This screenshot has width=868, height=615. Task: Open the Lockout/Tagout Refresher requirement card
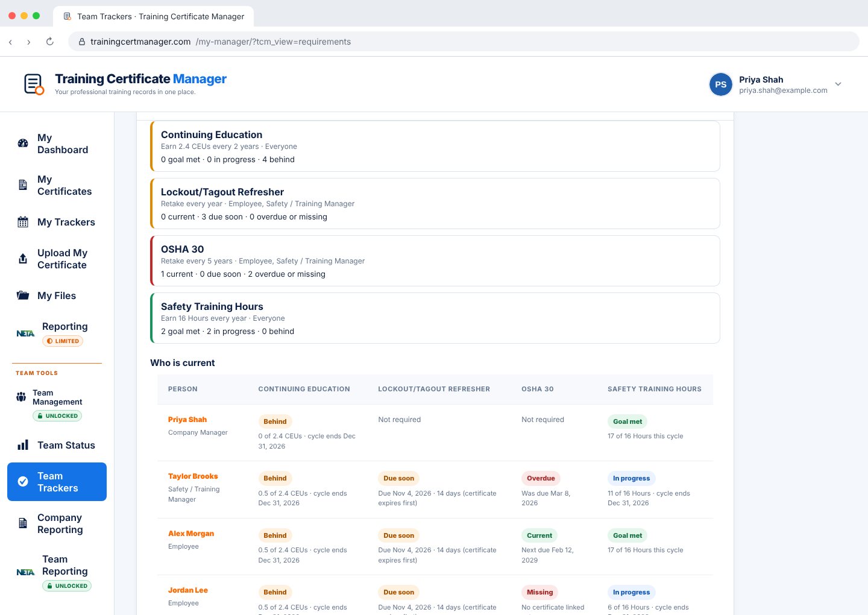coord(435,204)
